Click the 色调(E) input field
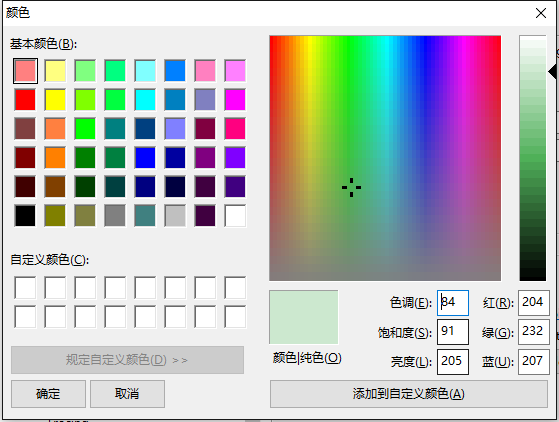Image resolution: width=559 pixels, height=422 pixels. pyautogui.click(x=453, y=303)
